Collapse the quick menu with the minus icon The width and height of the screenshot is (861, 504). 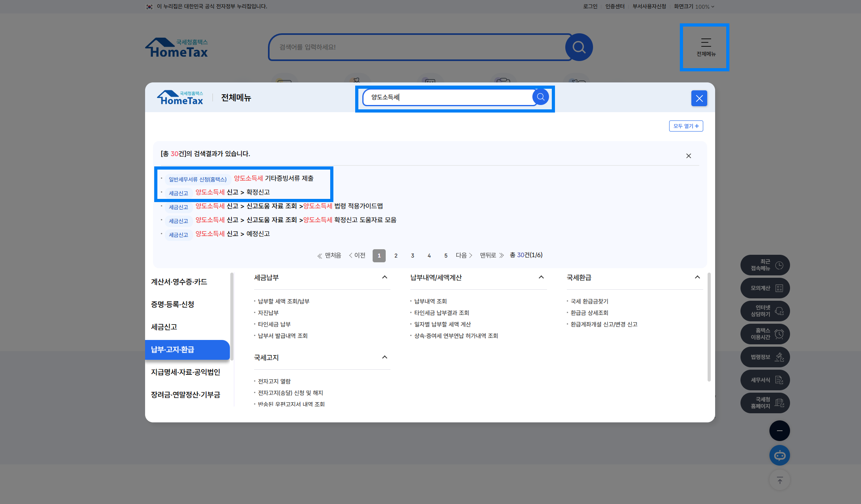point(779,431)
